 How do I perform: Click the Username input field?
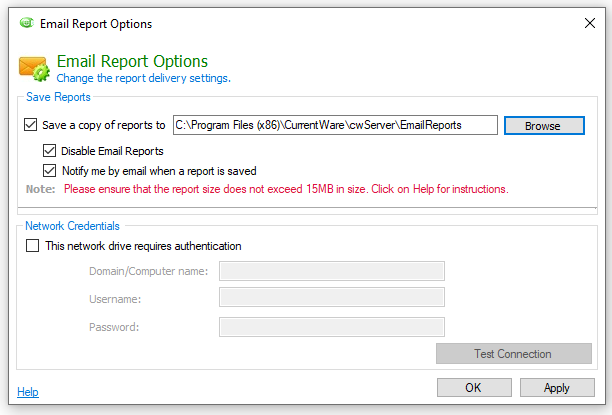332,297
